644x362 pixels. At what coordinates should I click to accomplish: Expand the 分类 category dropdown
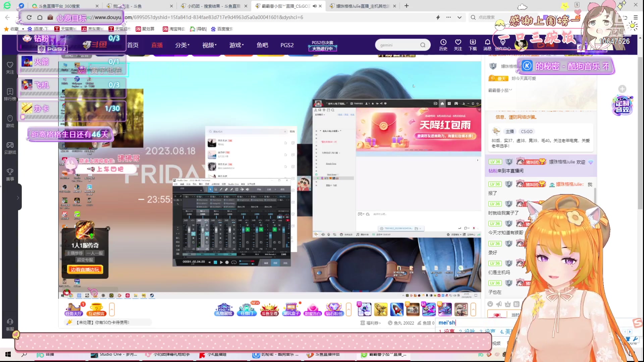click(182, 45)
